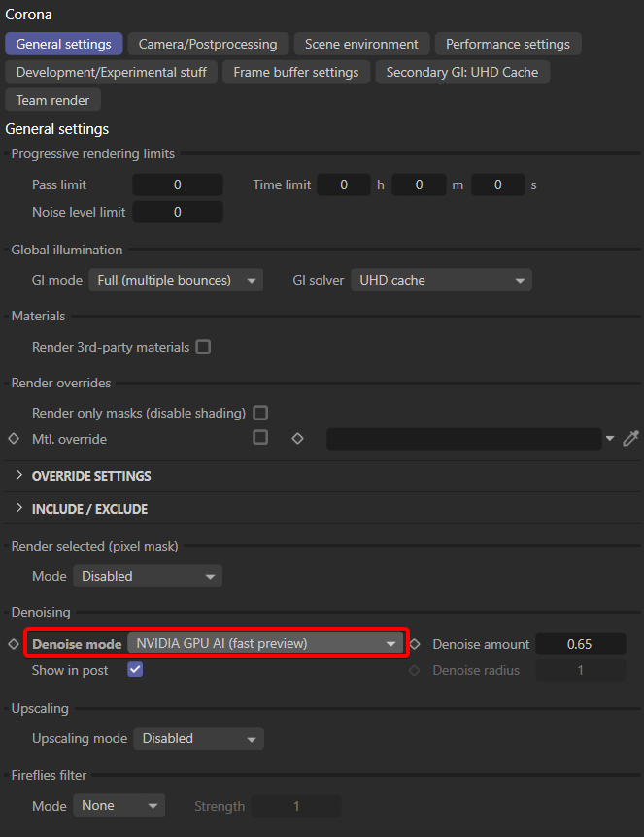Screen dimensions: 644x837
Task: Click the diamond before the material override field
Action: coord(298,439)
